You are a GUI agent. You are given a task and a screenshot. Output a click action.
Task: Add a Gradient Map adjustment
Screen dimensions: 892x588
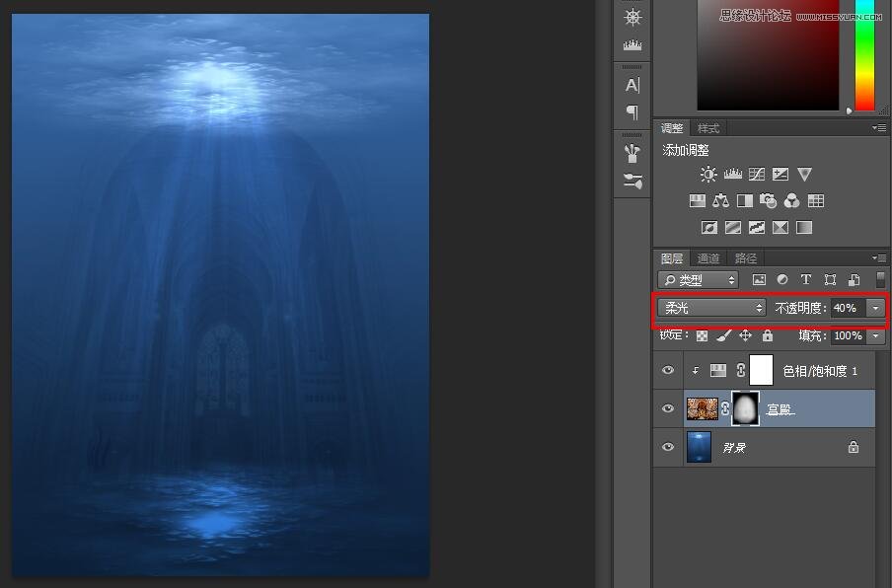click(804, 228)
